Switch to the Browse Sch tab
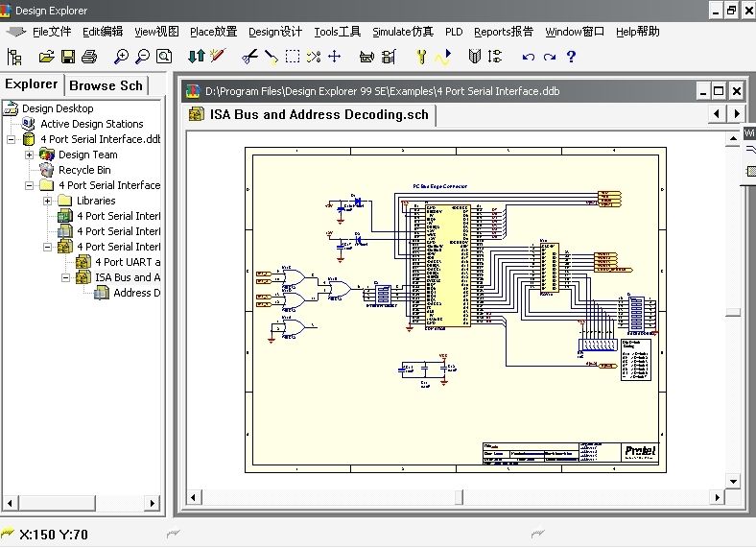The image size is (756, 548). click(106, 85)
